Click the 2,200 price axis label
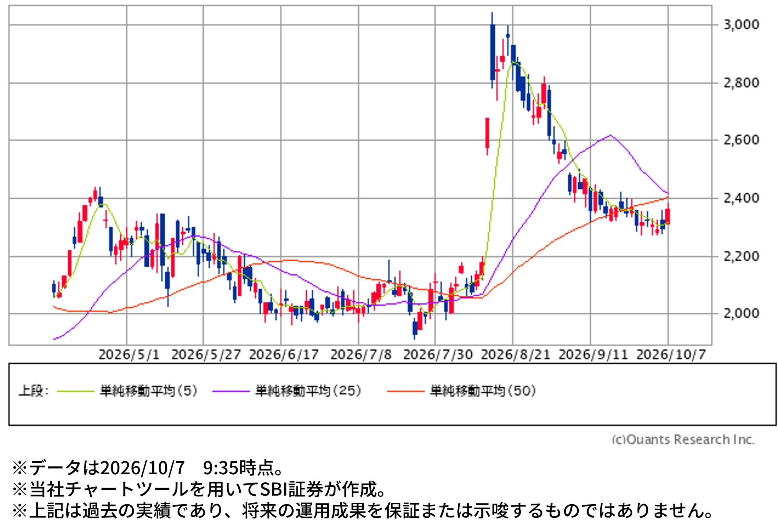The image size is (778, 532). coord(741,257)
